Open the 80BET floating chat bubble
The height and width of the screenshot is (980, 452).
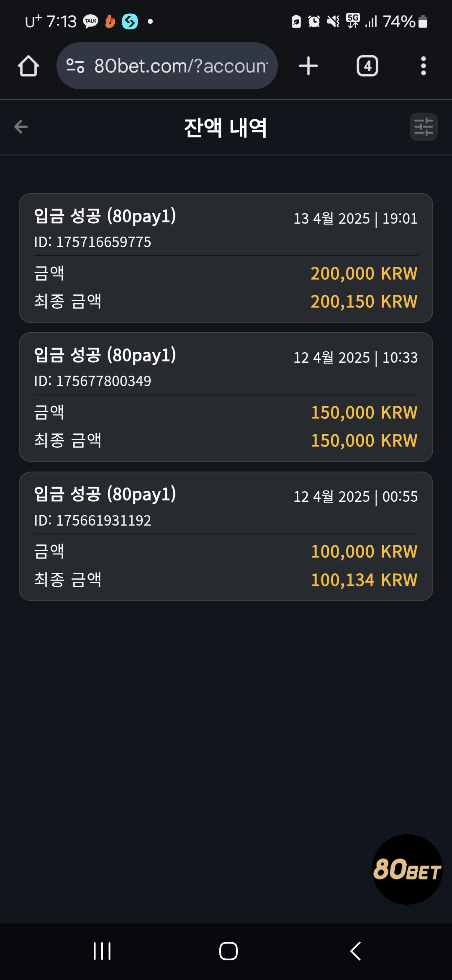407,869
